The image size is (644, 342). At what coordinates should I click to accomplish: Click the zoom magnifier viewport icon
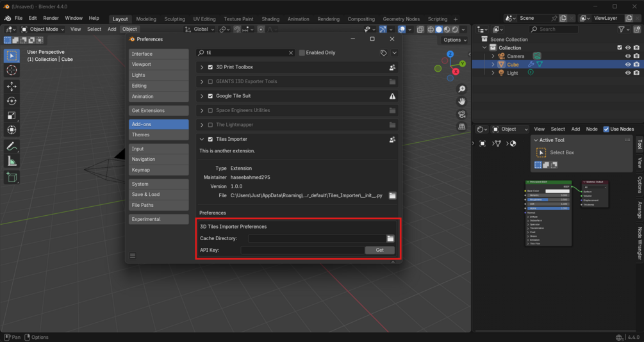[461, 89]
